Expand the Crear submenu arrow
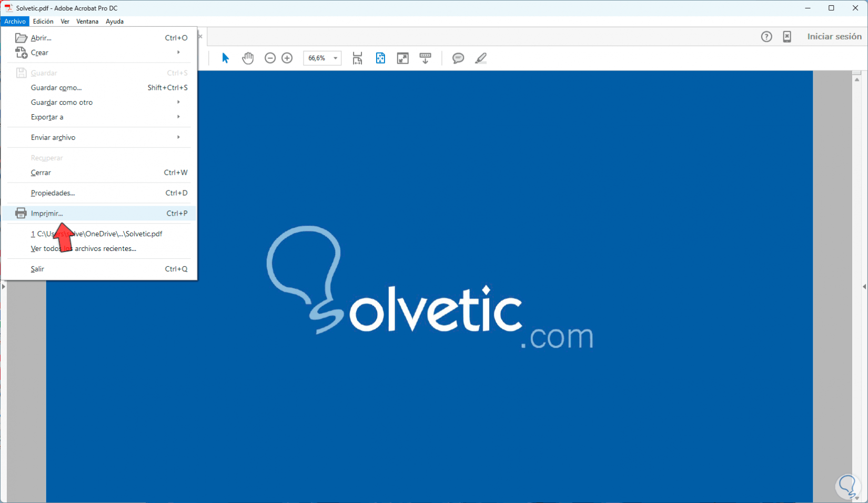The height and width of the screenshot is (503, 868). click(x=179, y=52)
